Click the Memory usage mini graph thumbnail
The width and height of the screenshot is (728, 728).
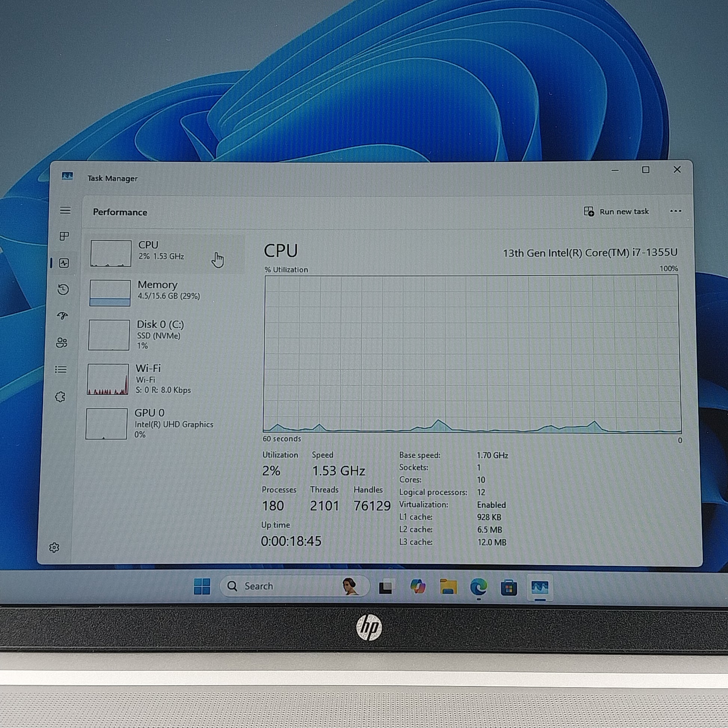click(x=110, y=293)
